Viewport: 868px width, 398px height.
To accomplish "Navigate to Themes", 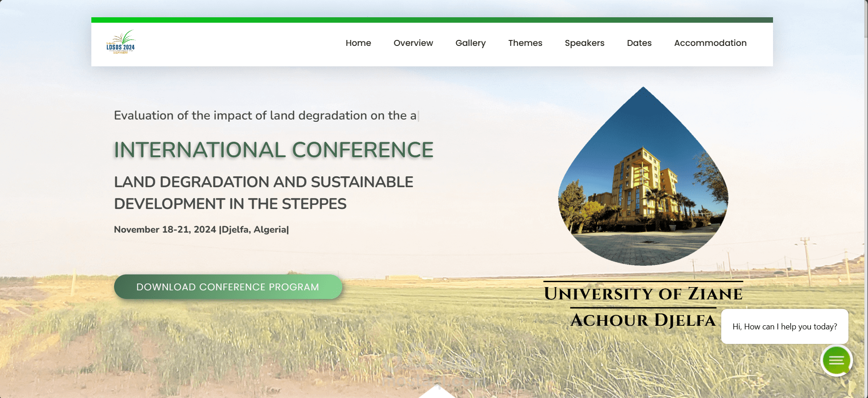I will [525, 43].
